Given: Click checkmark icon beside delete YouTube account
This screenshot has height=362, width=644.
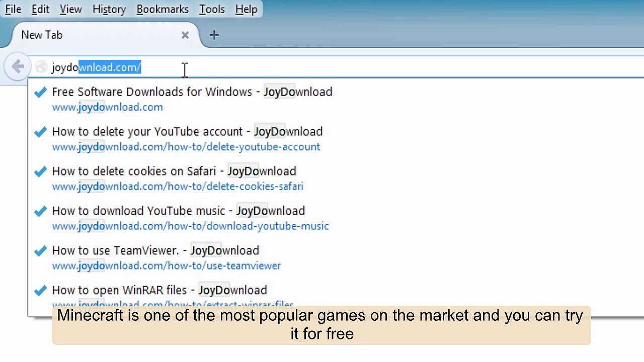Looking at the screenshot, I should tap(40, 132).
